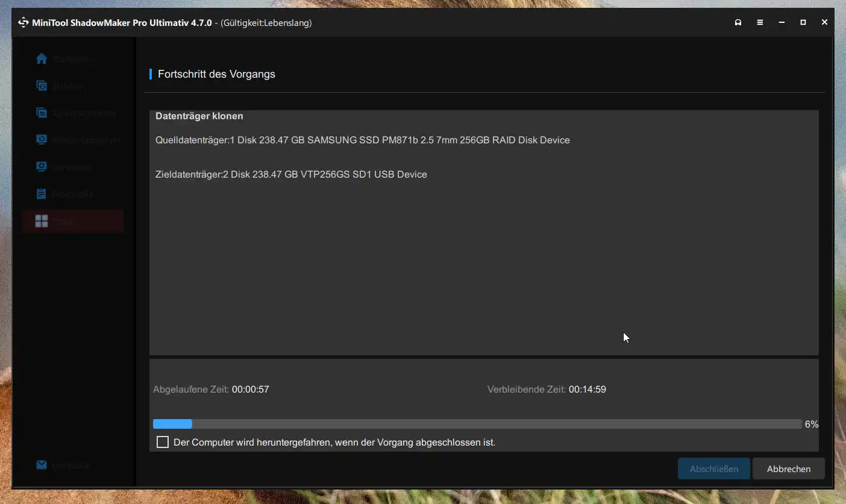
Task: Click the remaining time value 00:14:59
Action: [587, 390]
